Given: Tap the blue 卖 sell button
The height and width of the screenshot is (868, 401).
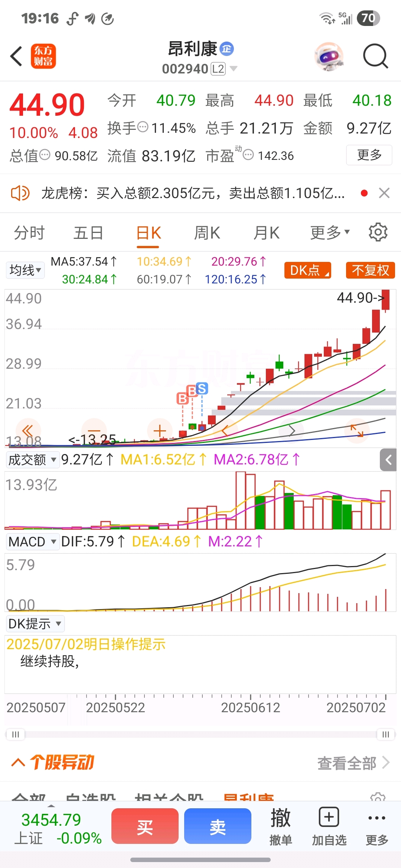Looking at the screenshot, I should coord(218,826).
